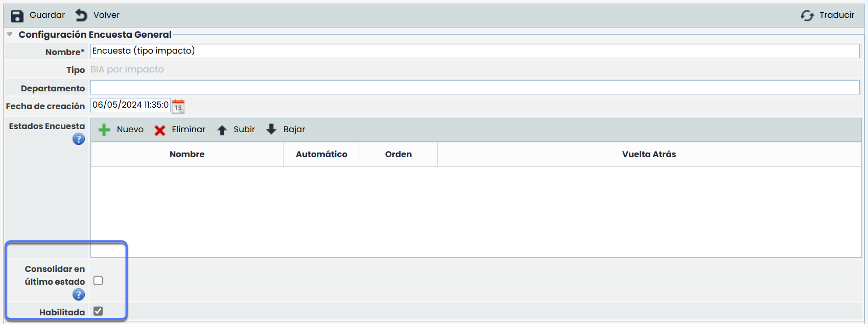Click the Guardar floppy disk icon

point(17,16)
